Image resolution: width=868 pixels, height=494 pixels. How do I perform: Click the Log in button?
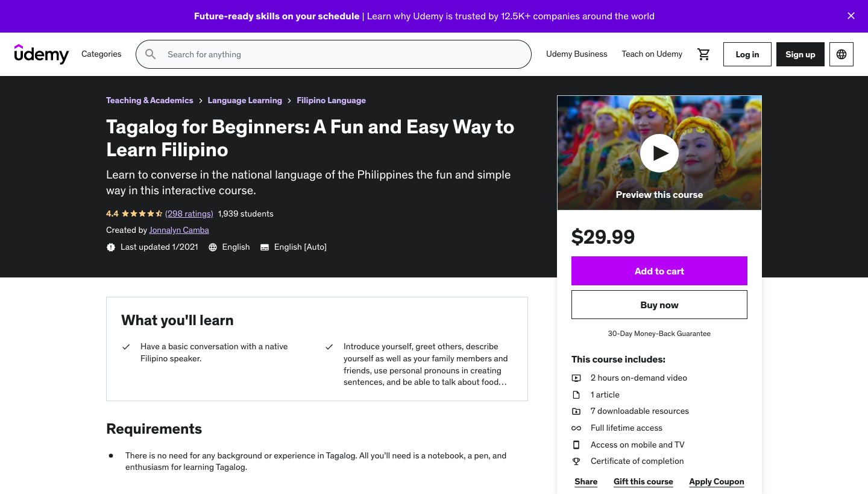747,54
